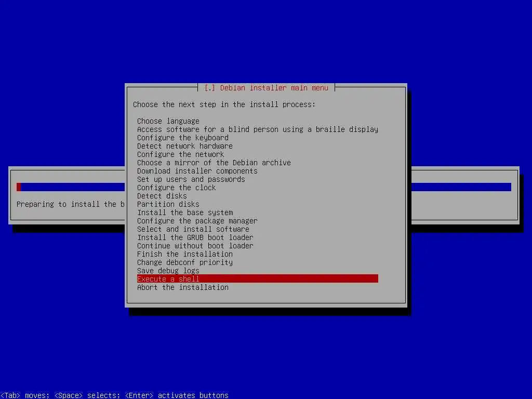Select Choose a mirror of the Debian archive
532x399 pixels.
coord(258,163)
